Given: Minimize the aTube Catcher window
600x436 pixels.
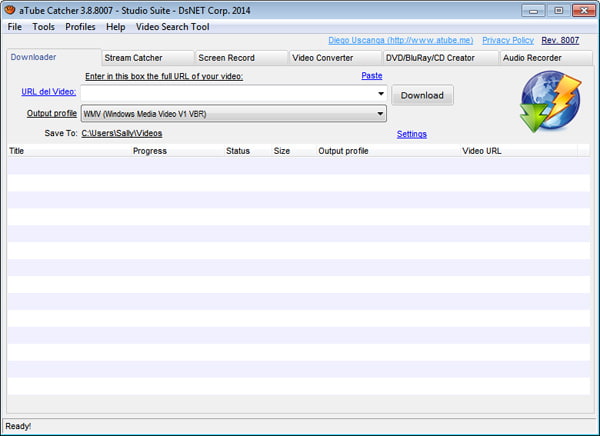Looking at the screenshot, I should click(x=533, y=11).
